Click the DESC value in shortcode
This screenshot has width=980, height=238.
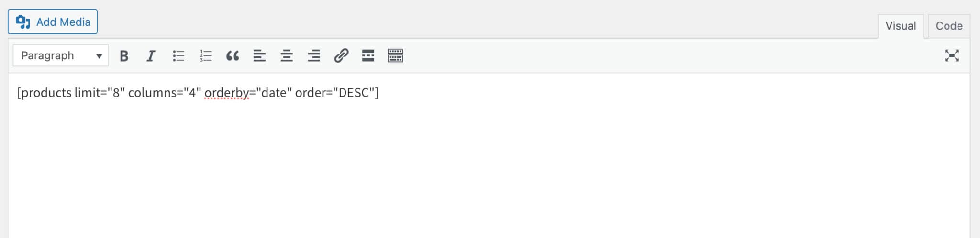[x=354, y=93]
